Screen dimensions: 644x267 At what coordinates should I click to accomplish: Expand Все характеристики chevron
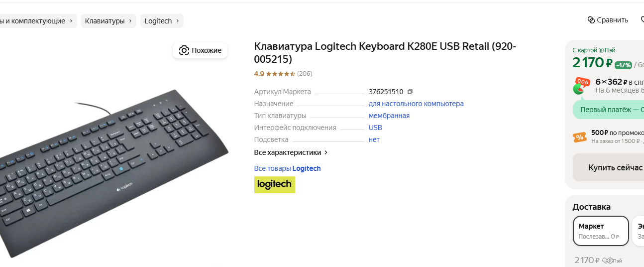(x=326, y=152)
